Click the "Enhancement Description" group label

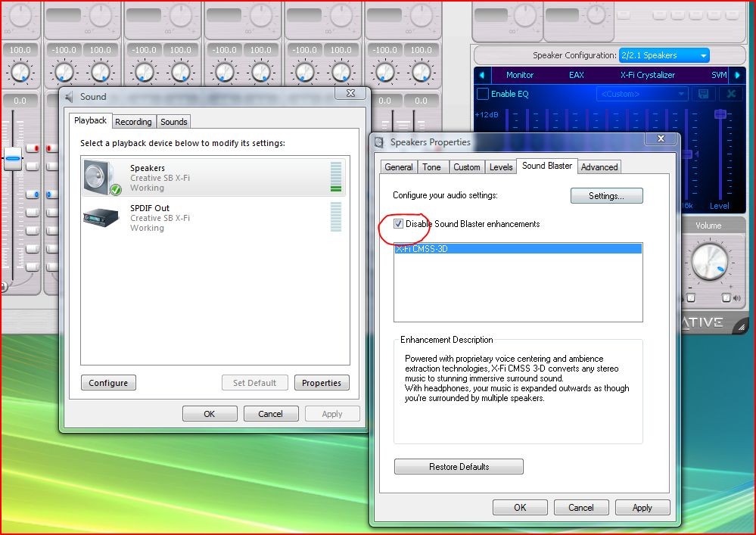pyautogui.click(x=446, y=340)
